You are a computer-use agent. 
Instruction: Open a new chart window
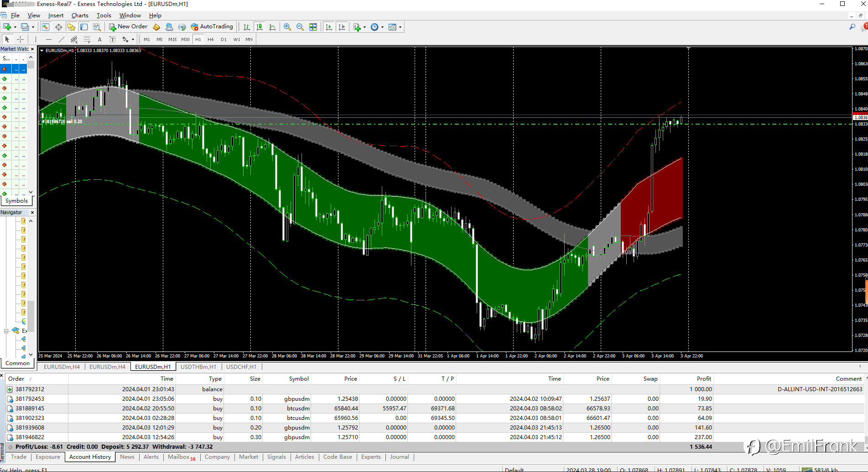pos(7,27)
